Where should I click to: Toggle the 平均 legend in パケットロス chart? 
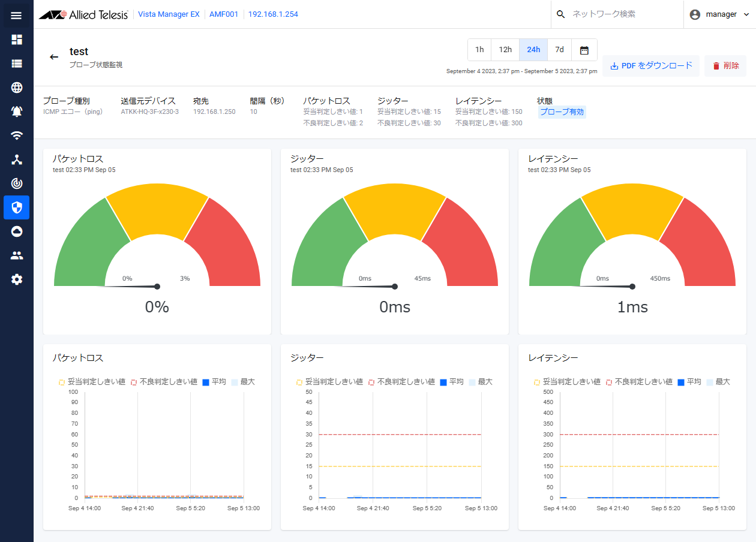coord(214,382)
